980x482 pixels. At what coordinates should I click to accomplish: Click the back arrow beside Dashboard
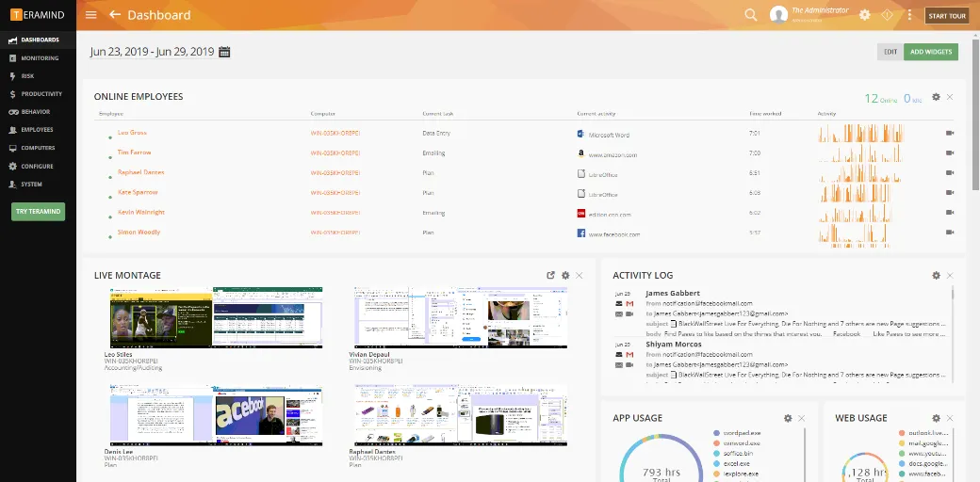(x=114, y=14)
